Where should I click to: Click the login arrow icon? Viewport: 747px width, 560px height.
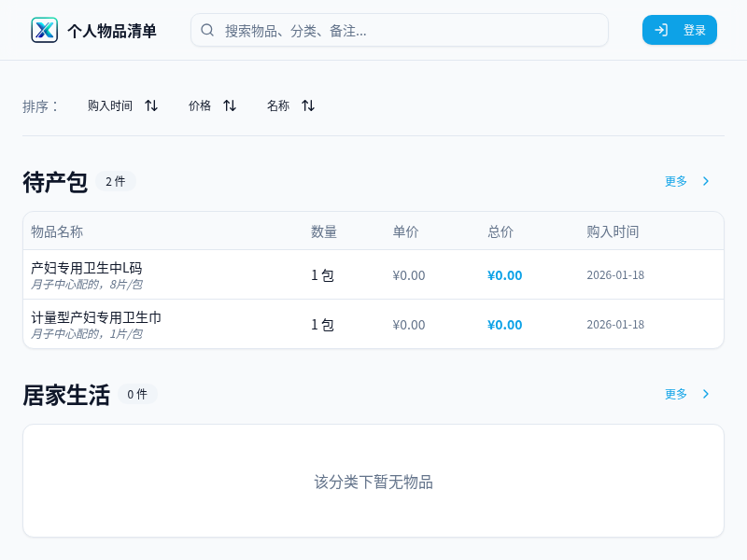tap(661, 30)
